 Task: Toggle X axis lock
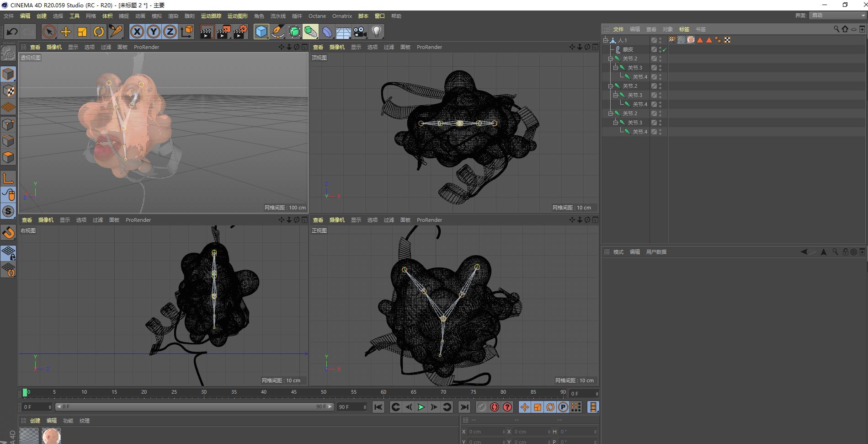pyautogui.click(x=137, y=32)
